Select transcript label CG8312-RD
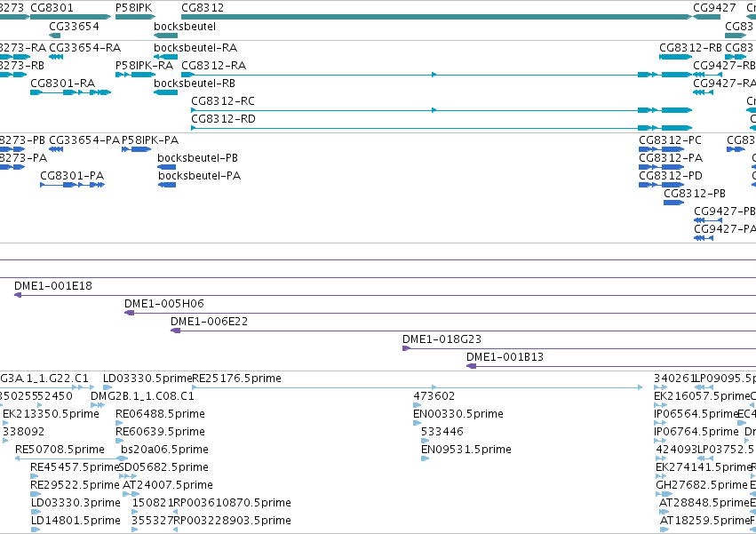The height and width of the screenshot is (534, 756). [x=223, y=119]
